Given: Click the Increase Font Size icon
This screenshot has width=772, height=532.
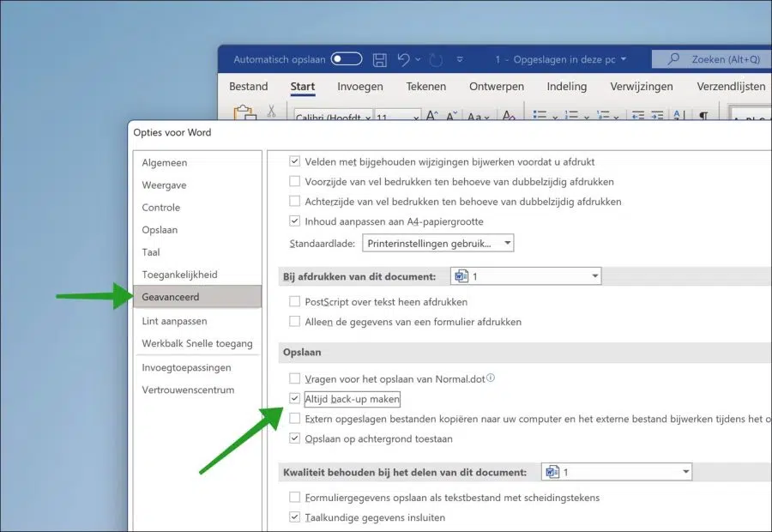Looking at the screenshot, I should click(x=431, y=116).
